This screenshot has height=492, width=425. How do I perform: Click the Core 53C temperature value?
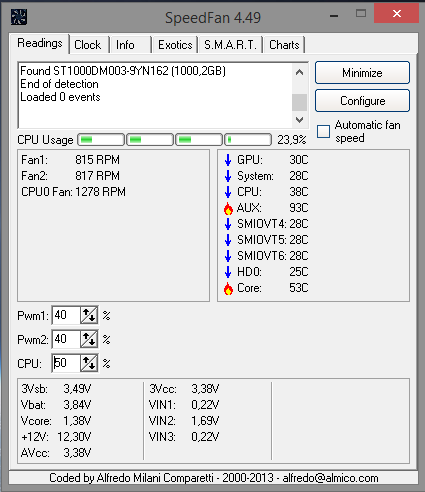[299, 288]
